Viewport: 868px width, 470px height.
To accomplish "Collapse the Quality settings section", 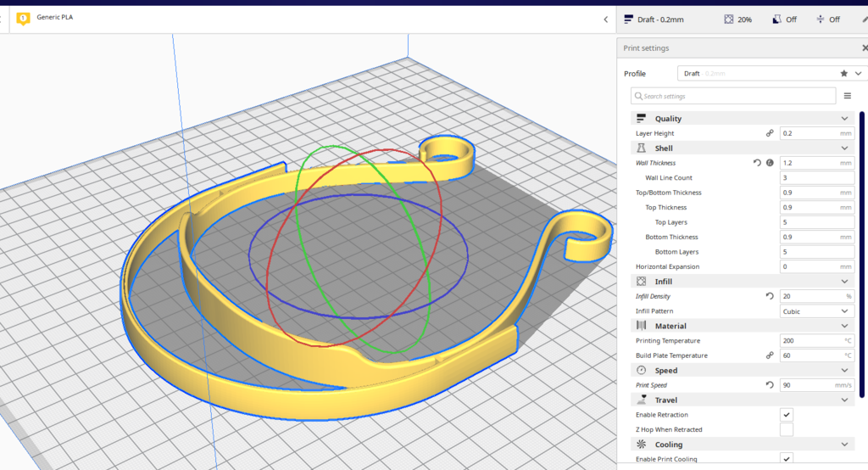I will (x=843, y=119).
